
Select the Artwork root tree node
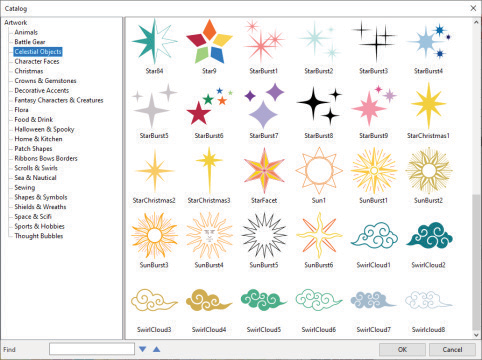[x=15, y=22]
